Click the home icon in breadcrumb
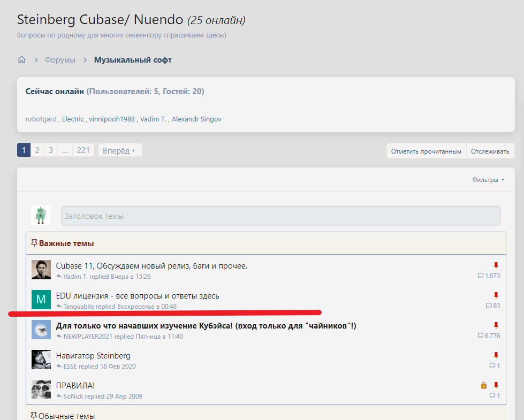The width and height of the screenshot is (524, 420). coord(22,60)
